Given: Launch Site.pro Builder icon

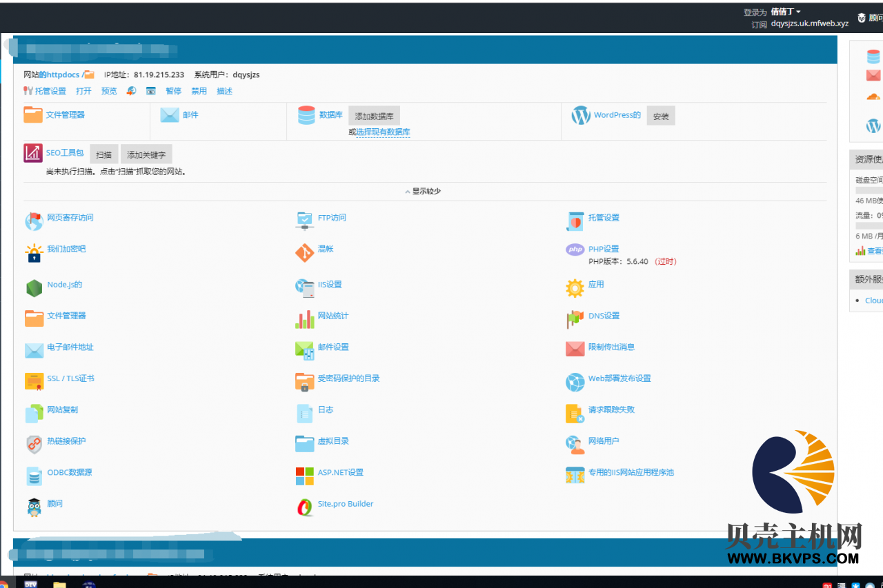Looking at the screenshot, I should click(304, 507).
